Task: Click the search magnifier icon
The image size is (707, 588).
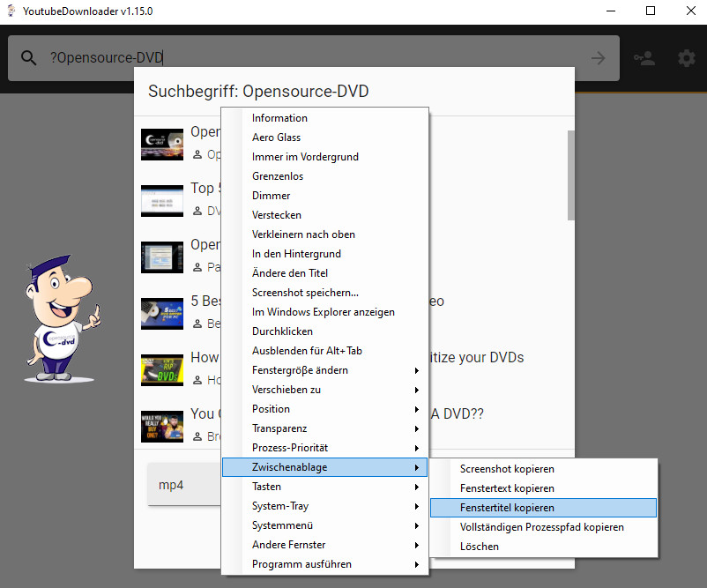Action: tap(29, 58)
